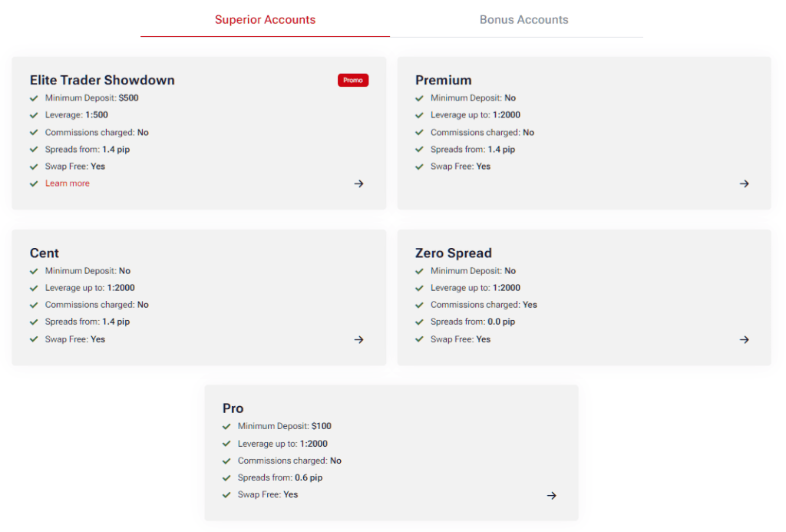786x532 pixels.
Task: Click Cent's Swap Free Yes line
Action: click(x=75, y=339)
